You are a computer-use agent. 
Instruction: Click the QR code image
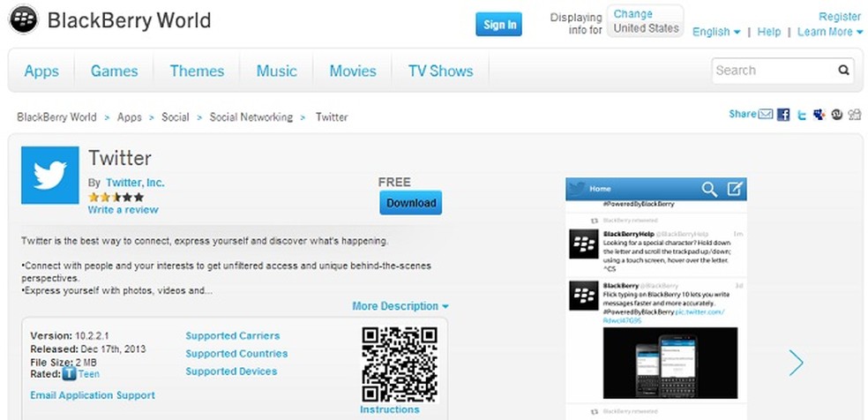coord(399,364)
